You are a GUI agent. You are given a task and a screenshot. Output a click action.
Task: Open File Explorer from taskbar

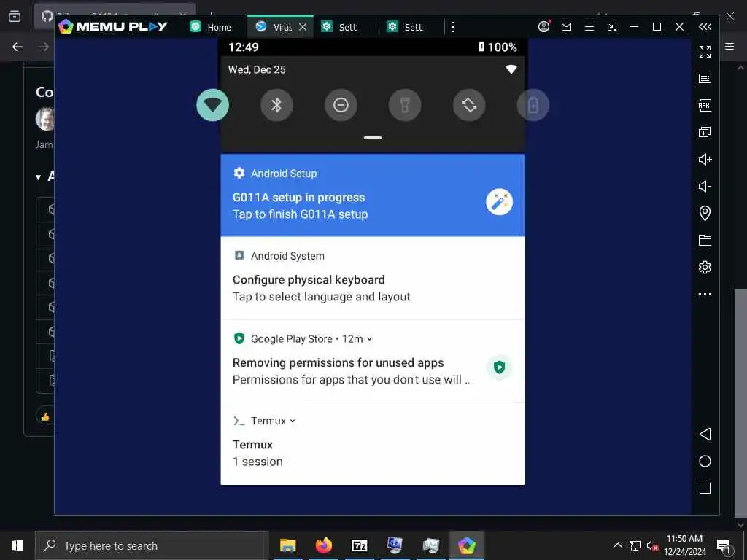287,545
